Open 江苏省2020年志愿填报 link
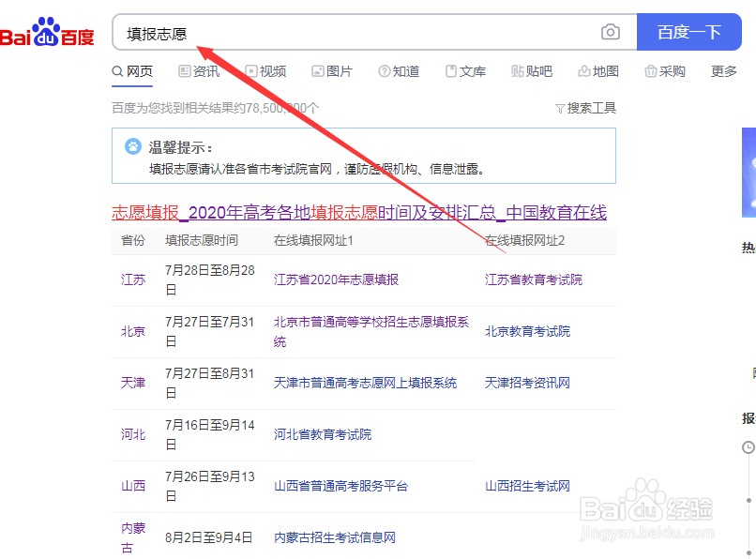Image resolution: width=756 pixels, height=559 pixels. pyautogui.click(x=336, y=279)
